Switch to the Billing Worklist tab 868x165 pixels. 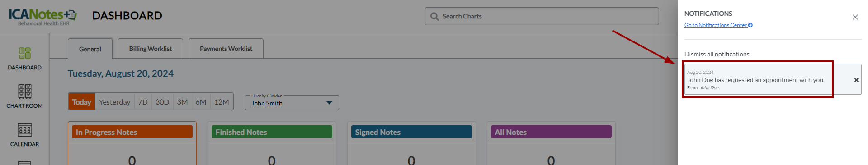click(x=151, y=49)
